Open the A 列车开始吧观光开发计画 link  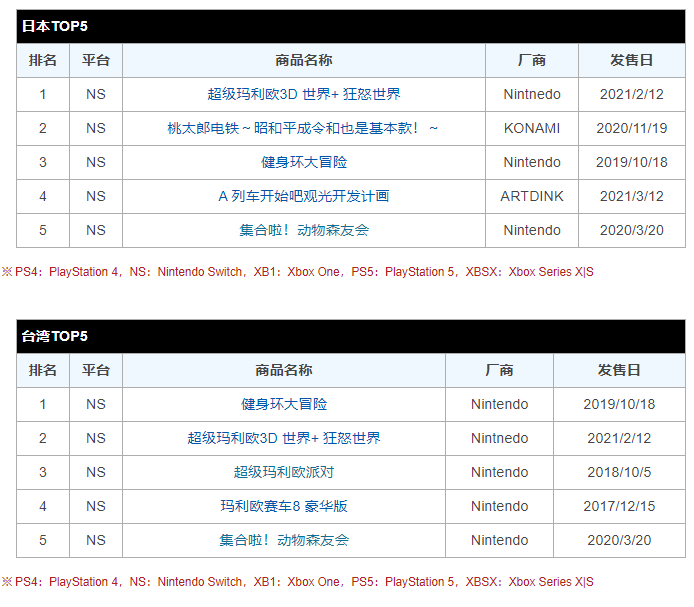click(304, 196)
